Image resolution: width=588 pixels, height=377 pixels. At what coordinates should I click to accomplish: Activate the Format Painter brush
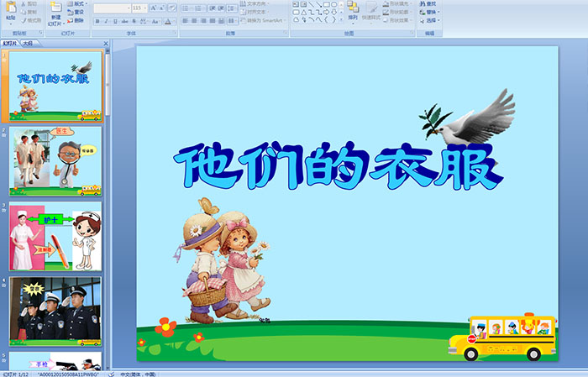(x=24, y=20)
